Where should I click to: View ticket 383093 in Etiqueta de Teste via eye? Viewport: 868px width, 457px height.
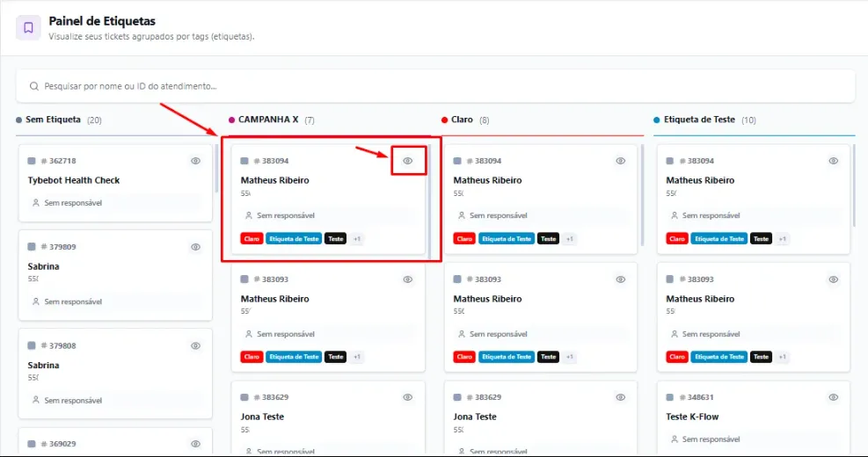click(x=833, y=279)
